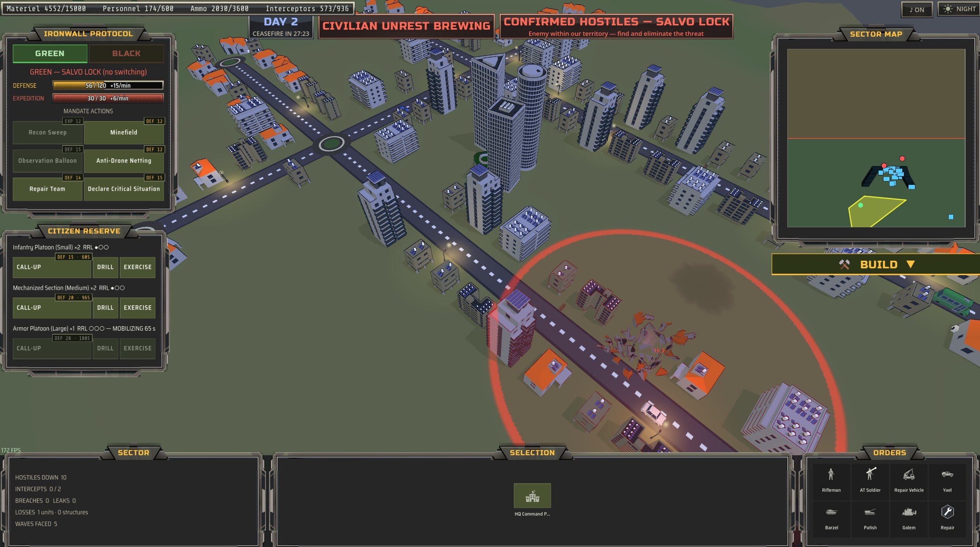Open the Civilian Unrest Brewing alert
980x547 pixels.
pos(406,26)
